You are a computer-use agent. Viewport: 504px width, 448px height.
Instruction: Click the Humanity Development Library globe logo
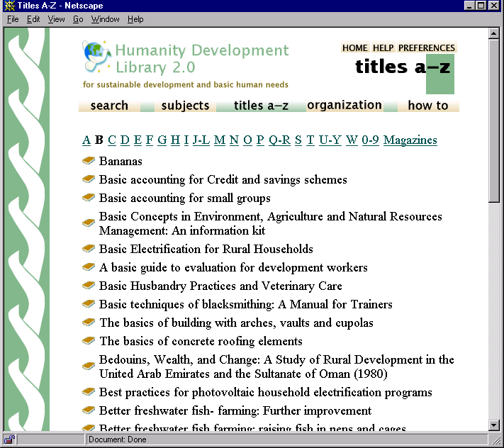pos(95,55)
